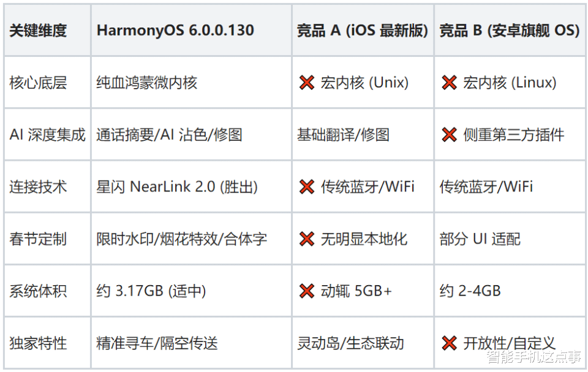
Task: Click the red X beside 侧重第三方插件
Action: click(x=450, y=135)
